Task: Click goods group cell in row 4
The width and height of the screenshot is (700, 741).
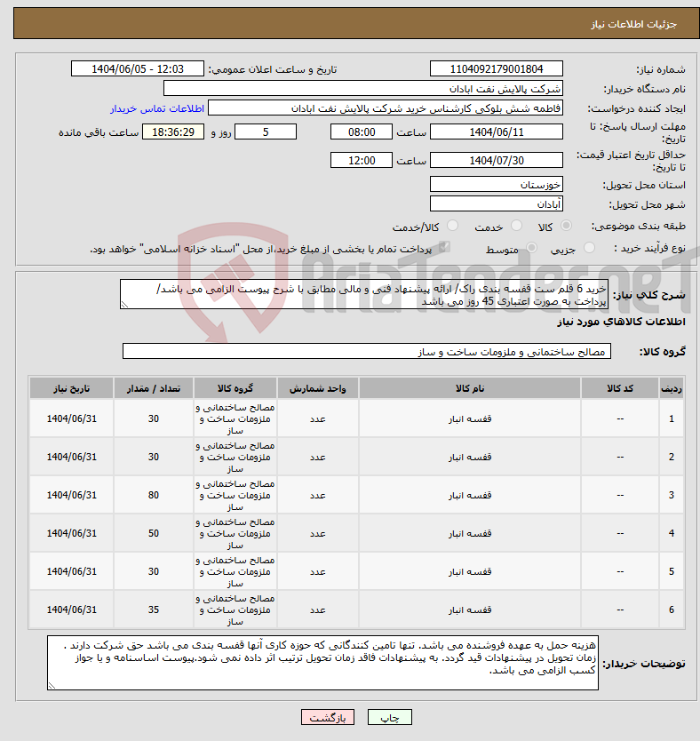Action: coord(235,534)
